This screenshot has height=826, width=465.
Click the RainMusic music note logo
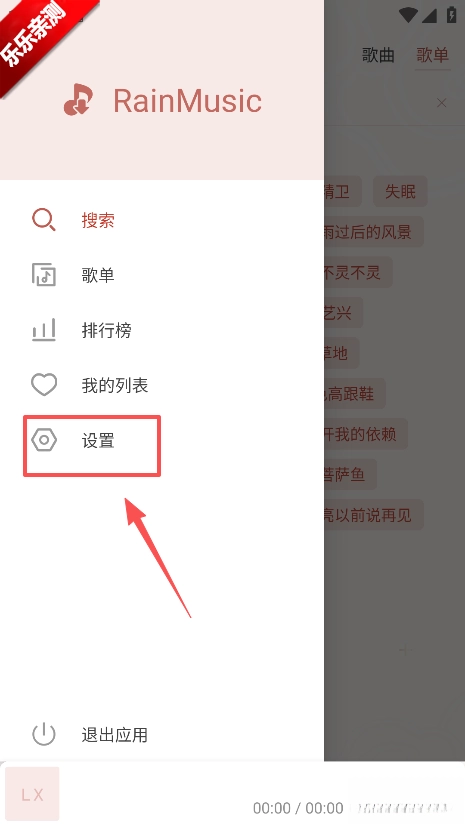point(78,100)
